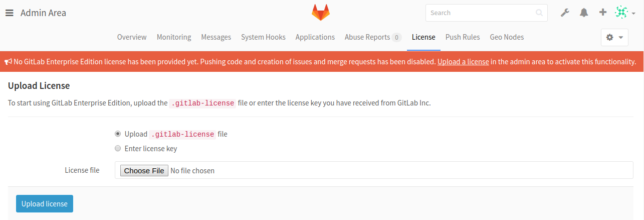
Task: Expand the settings gear dropdown
Action: tap(614, 37)
